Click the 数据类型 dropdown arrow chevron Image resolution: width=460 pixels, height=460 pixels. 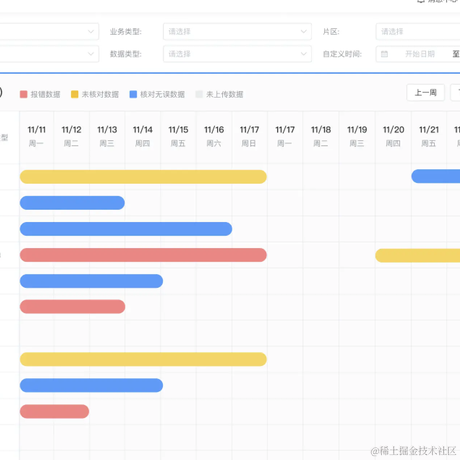coord(304,54)
